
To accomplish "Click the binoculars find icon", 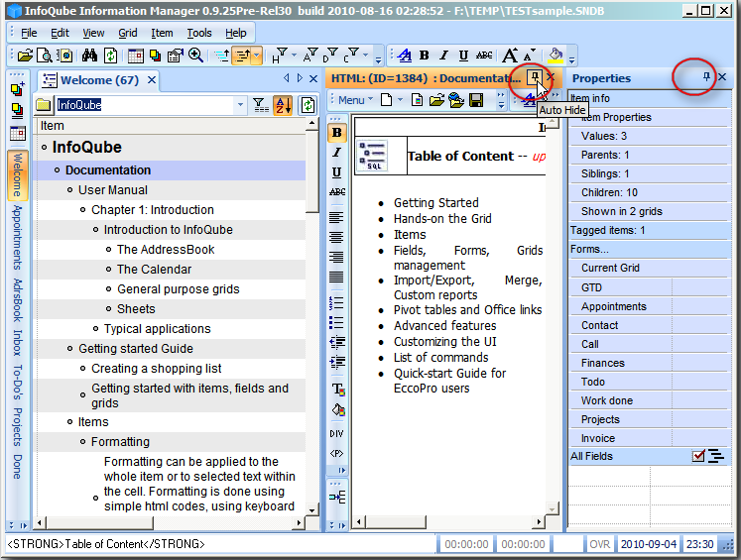I will (x=89, y=56).
